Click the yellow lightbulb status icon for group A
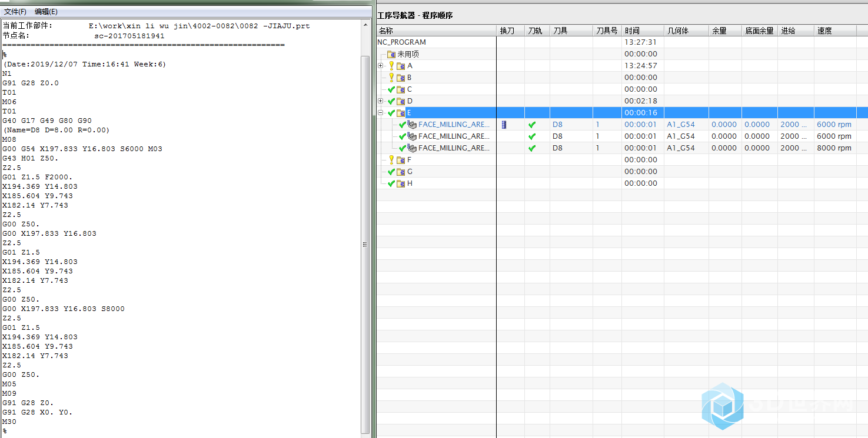The width and height of the screenshot is (868, 438). 391,66
